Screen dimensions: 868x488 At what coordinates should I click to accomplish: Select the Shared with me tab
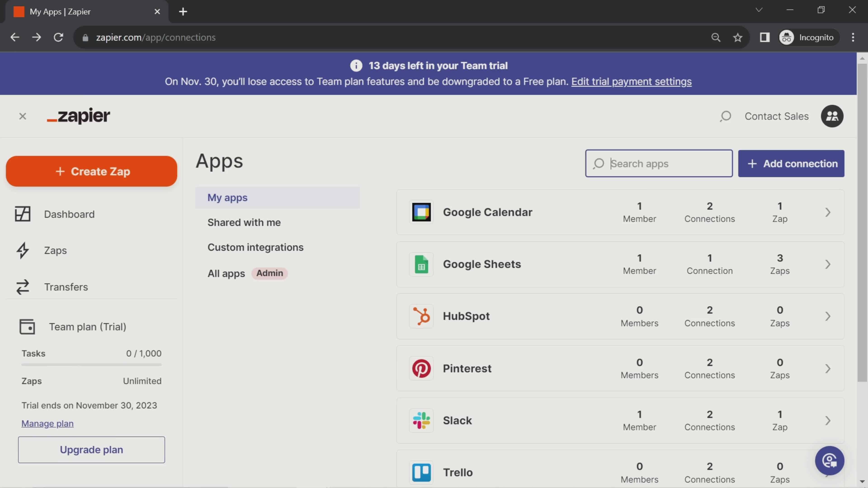244,222
